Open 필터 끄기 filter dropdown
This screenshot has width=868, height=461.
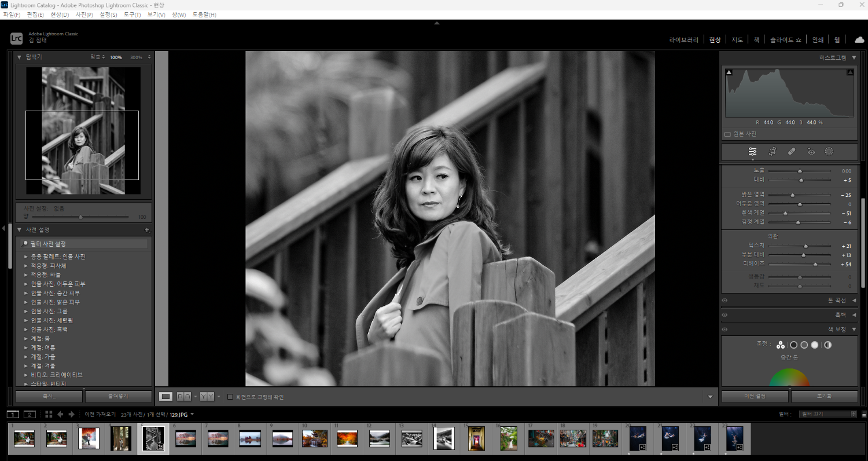(827, 414)
